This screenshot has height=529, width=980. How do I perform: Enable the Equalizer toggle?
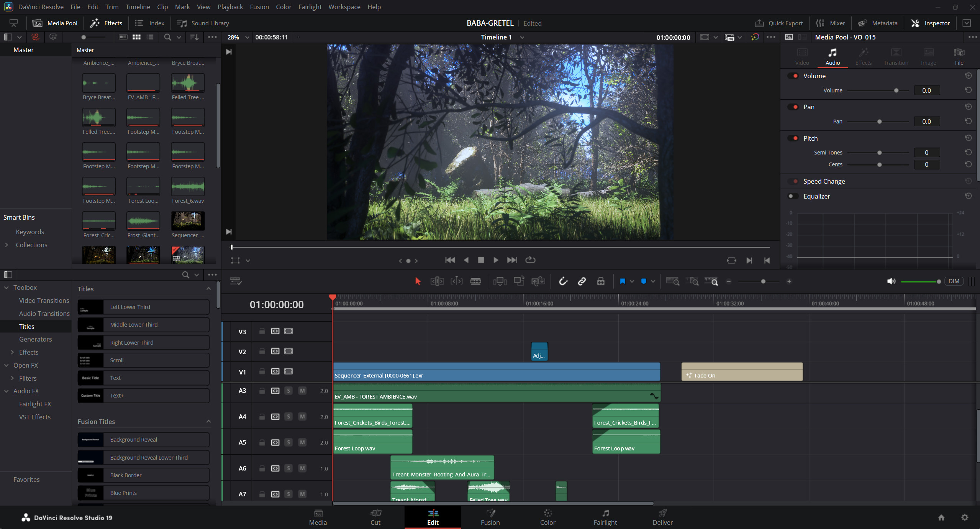point(792,196)
